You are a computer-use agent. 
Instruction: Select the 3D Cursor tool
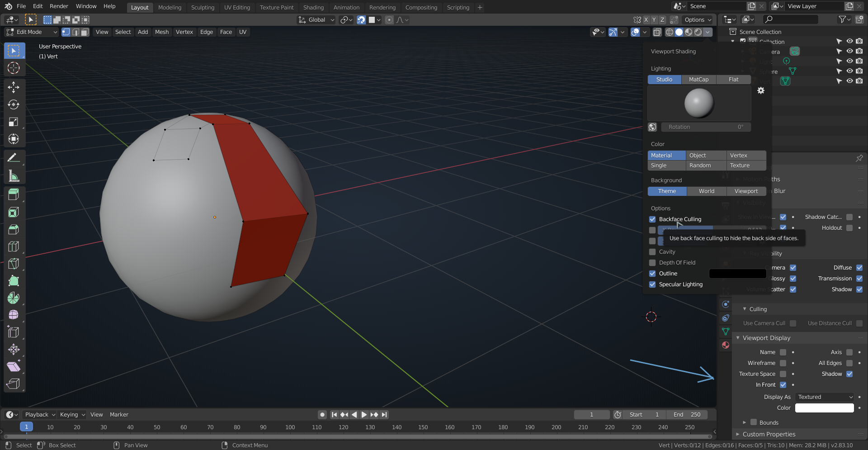[x=14, y=68]
